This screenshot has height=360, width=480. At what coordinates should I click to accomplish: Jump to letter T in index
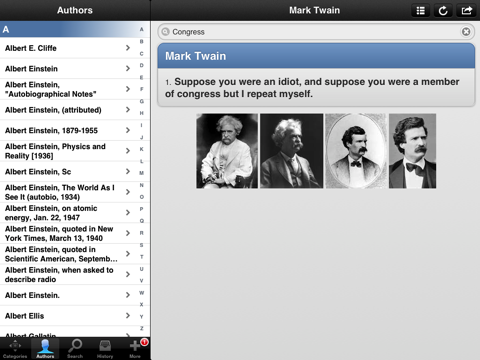point(142,257)
